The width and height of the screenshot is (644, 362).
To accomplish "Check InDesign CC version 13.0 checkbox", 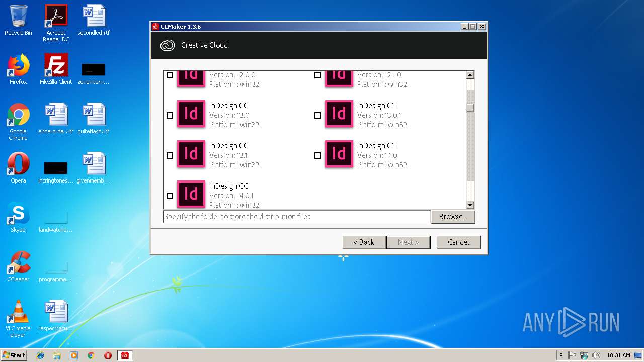I will 170,115.
